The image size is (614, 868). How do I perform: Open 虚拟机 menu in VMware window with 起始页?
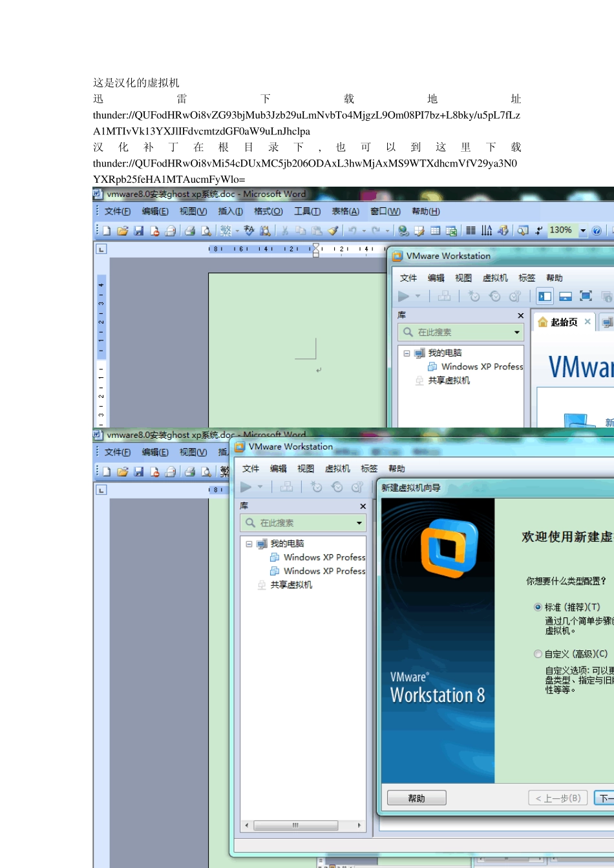pos(495,278)
